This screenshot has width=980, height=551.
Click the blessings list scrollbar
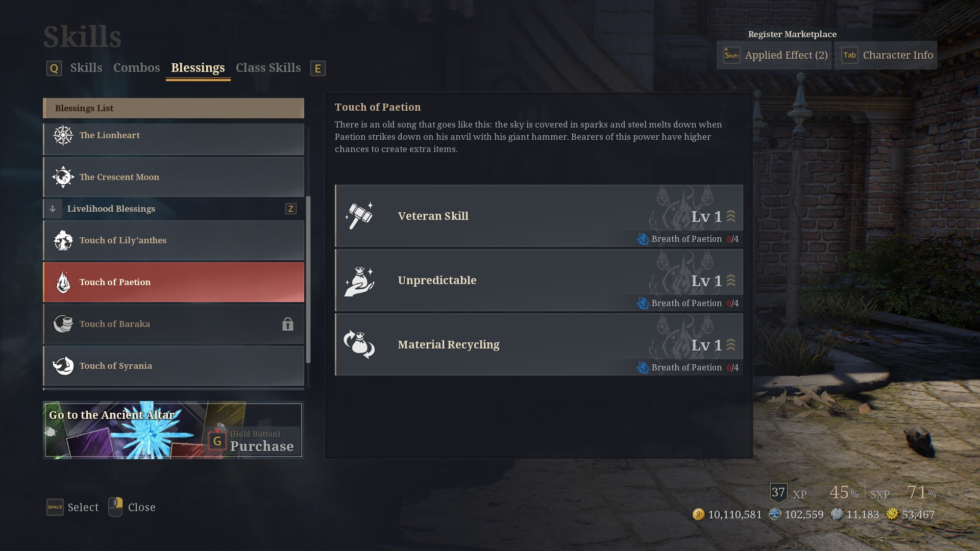click(308, 280)
